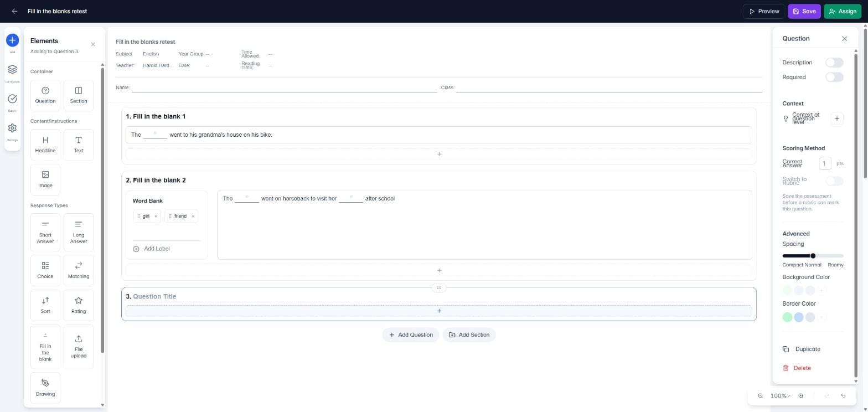The image size is (868, 412).
Task: Click the blue Add plus icon in sidebar
Action: (12, 40)
